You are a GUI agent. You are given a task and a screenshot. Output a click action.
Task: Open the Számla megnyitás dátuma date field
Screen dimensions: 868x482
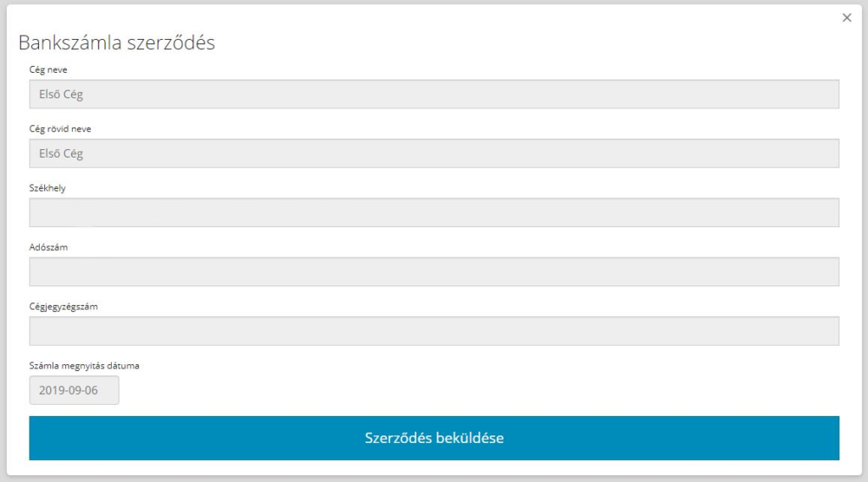pyautogui.click(x=74, y=391)
